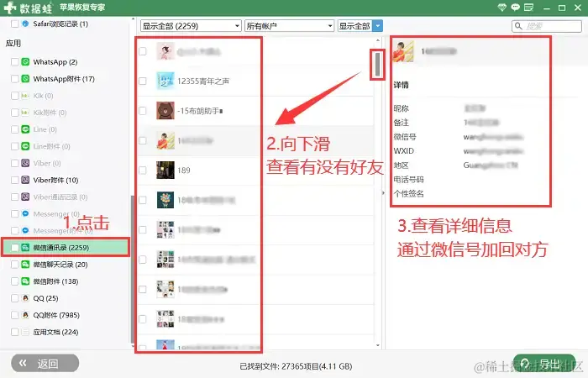Check the WhatsApp附件 (17) checkbox
The height and width of the screenshot is (378, 588).
14,79
